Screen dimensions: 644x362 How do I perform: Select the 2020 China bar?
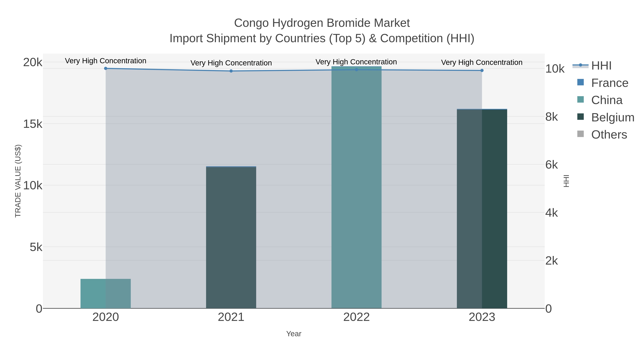coord(106,294)
